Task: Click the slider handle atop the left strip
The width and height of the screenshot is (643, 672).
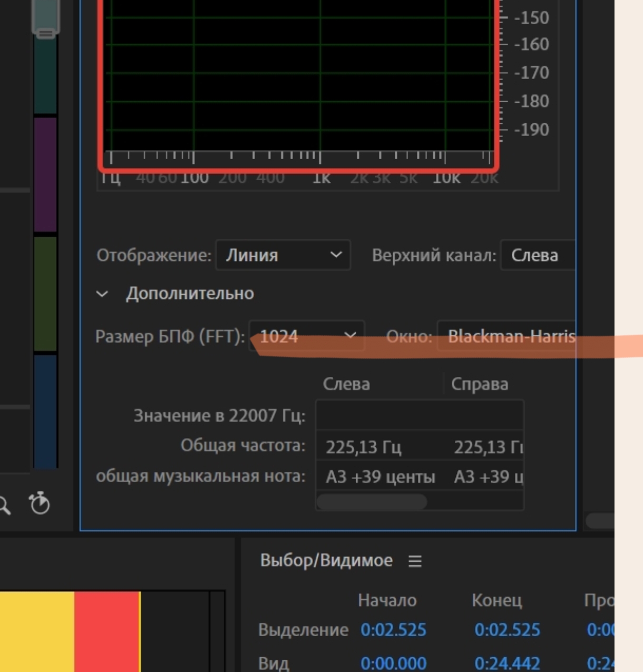Action: tap(46, 21)
